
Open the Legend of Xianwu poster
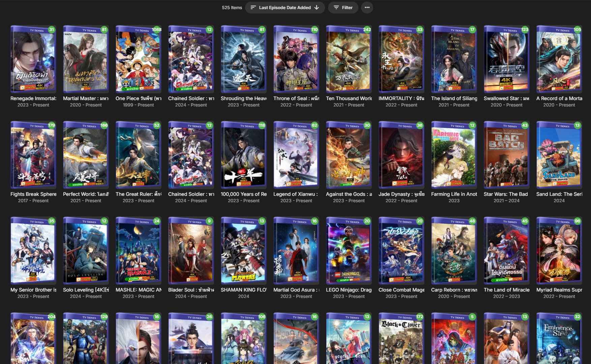coord(296,155)
